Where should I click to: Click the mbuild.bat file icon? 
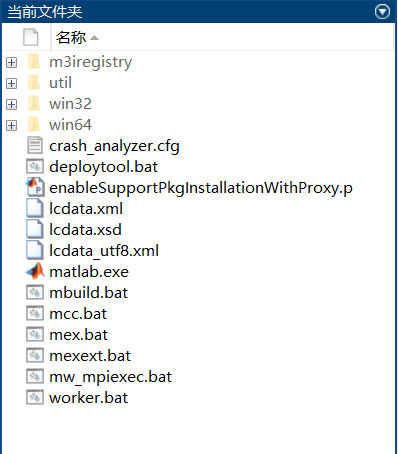click(x=35, y=292)
